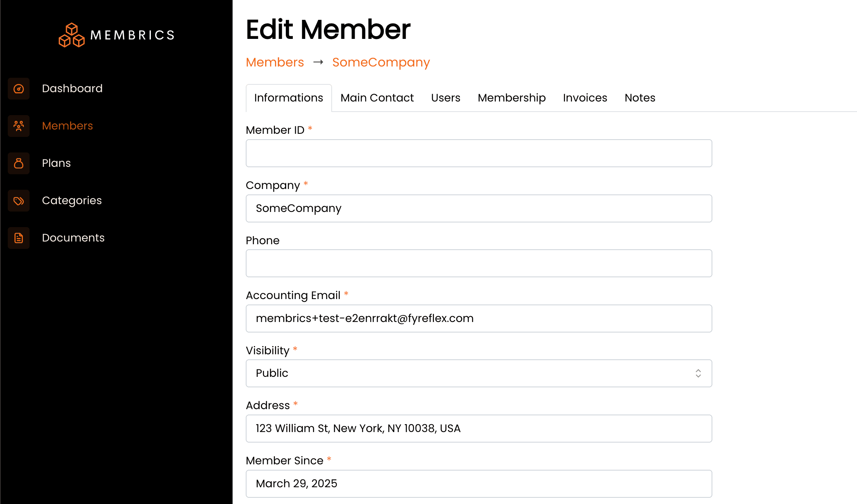This screenshot has height=504, width=857.
Task: Open the Invoices tab
Action: click(x=585, y=98)
